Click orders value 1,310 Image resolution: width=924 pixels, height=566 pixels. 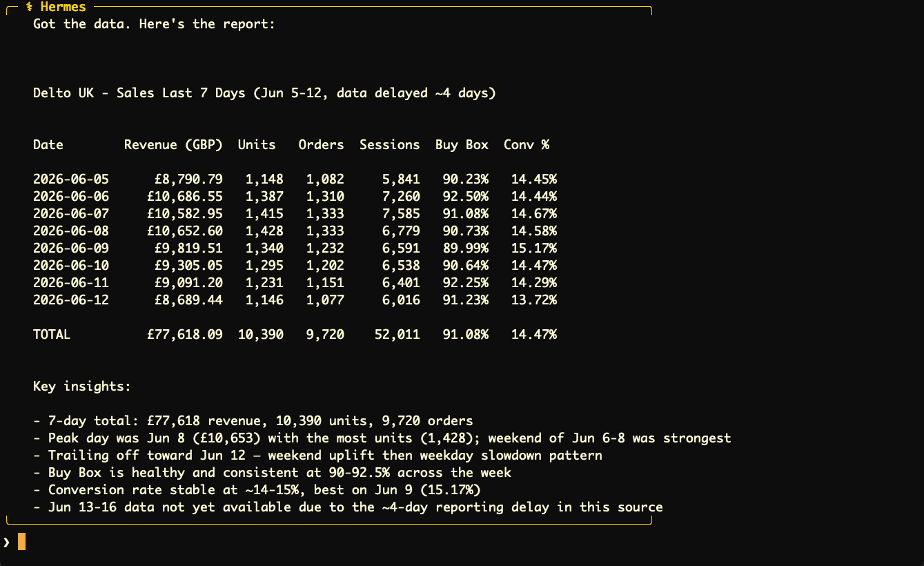[x=325, y=197]
